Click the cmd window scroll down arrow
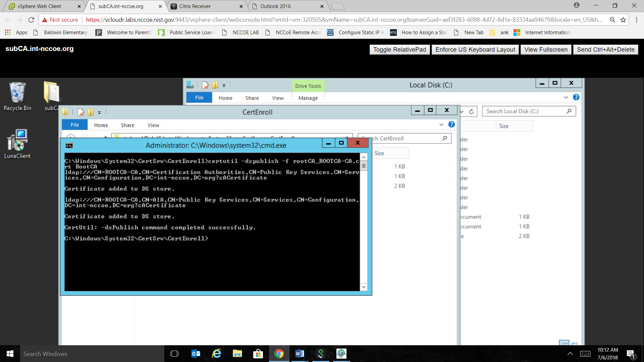 pyautogui.click(x=364, y=287)
